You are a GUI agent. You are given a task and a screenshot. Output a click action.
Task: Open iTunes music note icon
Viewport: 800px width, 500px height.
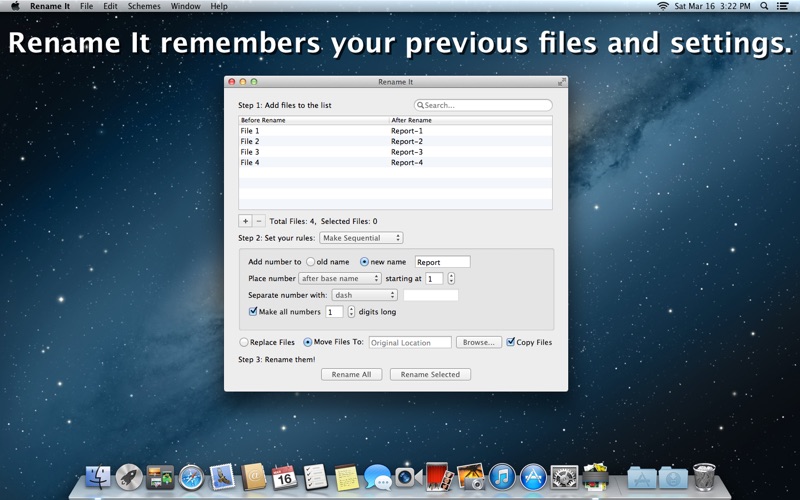(x=502, y=478)
